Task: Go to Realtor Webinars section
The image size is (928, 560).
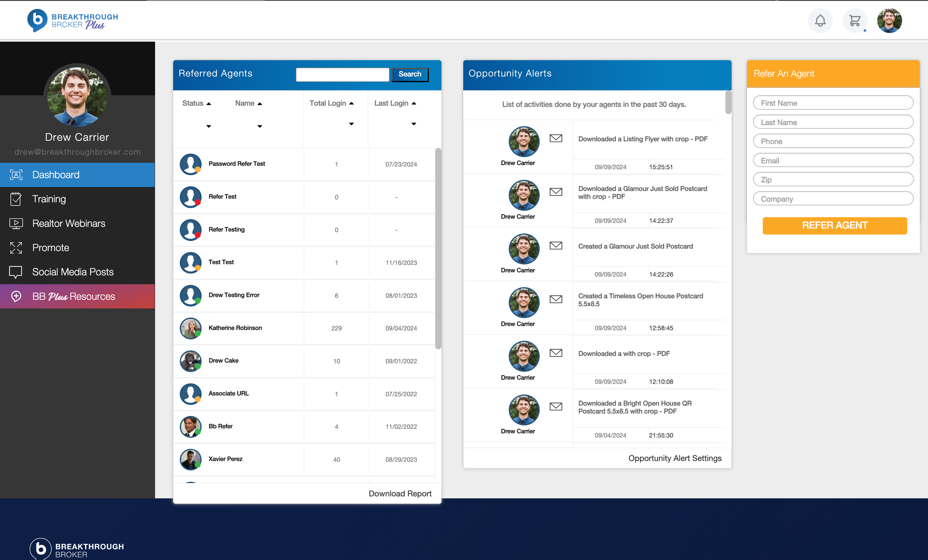Action: pyautogui.click(x=69, y=223)
